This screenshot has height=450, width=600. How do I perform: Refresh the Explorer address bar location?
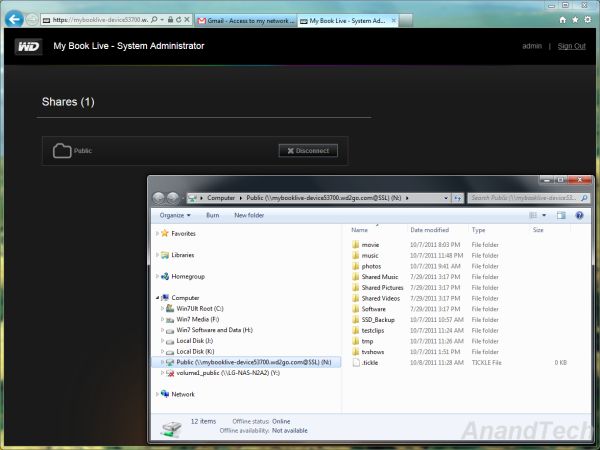[x=458, y=198]
